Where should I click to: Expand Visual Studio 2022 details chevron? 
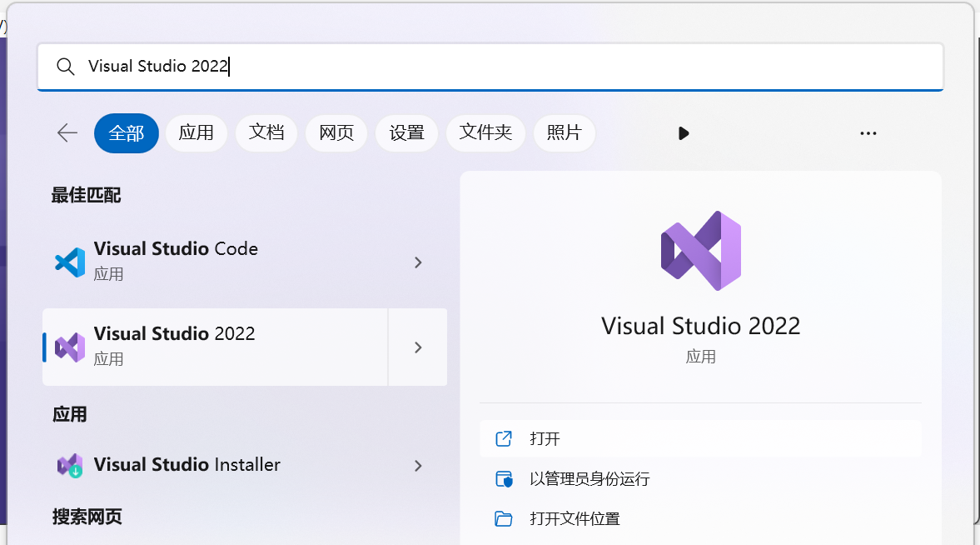click(x=418, y=347)
